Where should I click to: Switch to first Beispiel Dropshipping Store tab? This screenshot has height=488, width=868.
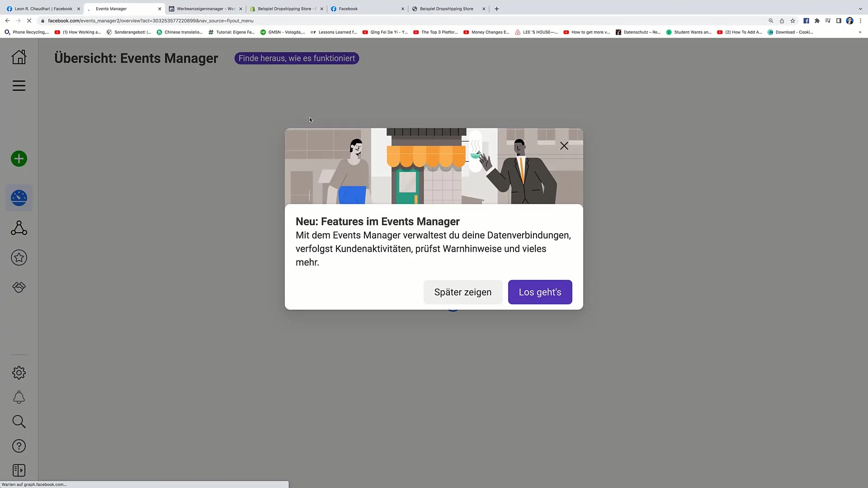click(x=287, y=9)
